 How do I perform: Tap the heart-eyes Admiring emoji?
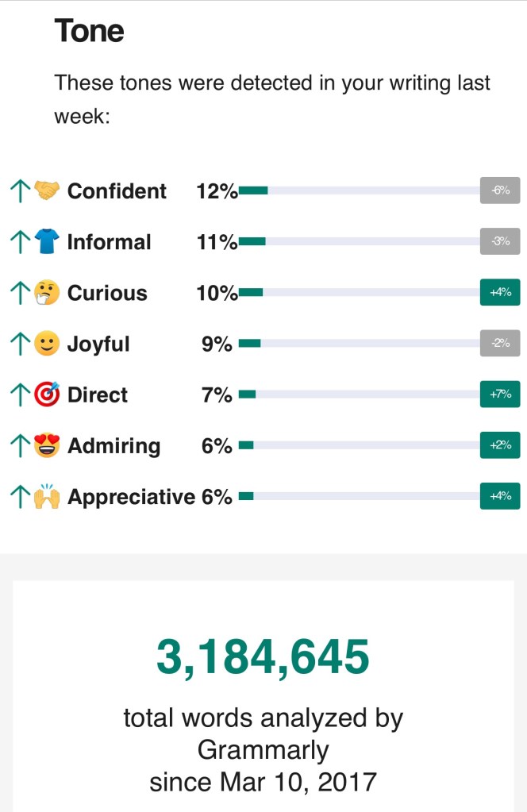48,445
